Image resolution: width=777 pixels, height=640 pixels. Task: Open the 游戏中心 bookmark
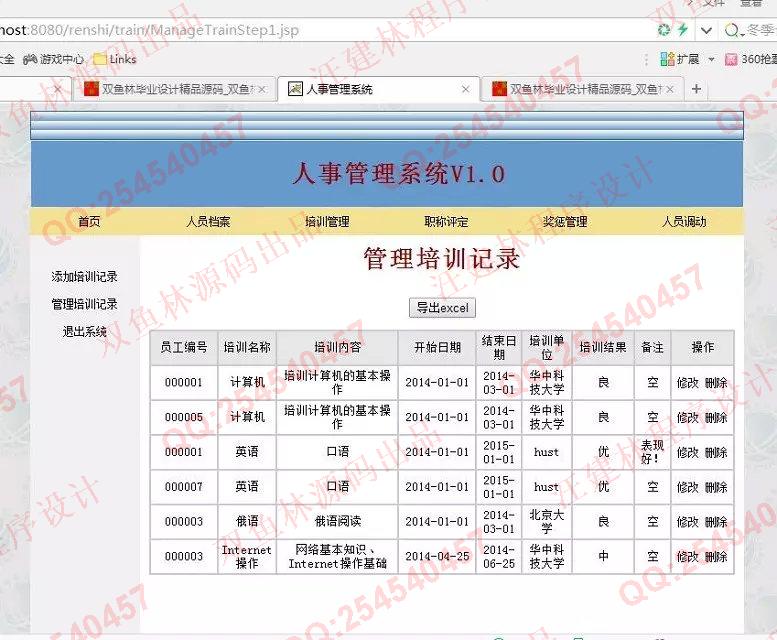54,59
